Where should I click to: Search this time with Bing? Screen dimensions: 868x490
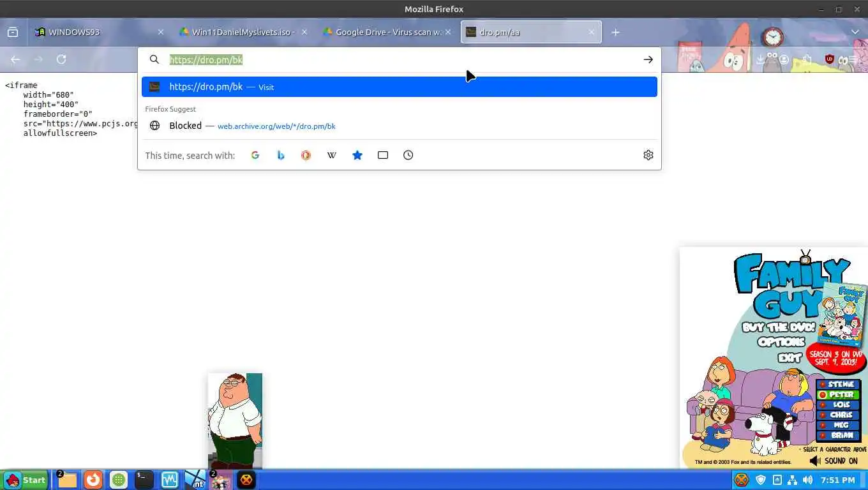pyautogui.click(x=281, y=155)
